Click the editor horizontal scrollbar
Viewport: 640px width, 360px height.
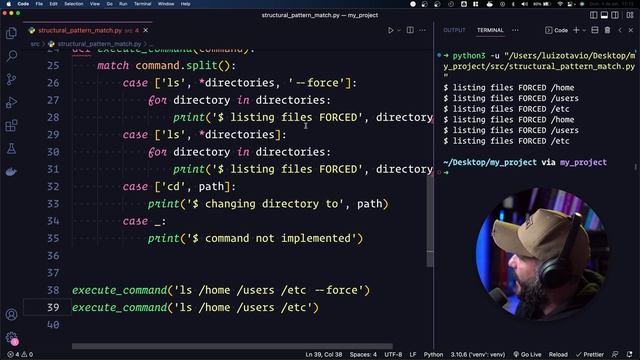click(x=232, y=346)
